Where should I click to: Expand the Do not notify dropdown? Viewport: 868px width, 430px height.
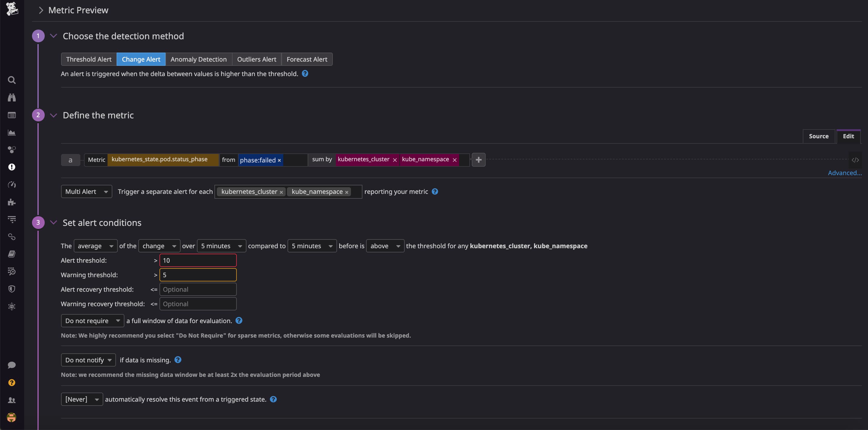(88, 360)
